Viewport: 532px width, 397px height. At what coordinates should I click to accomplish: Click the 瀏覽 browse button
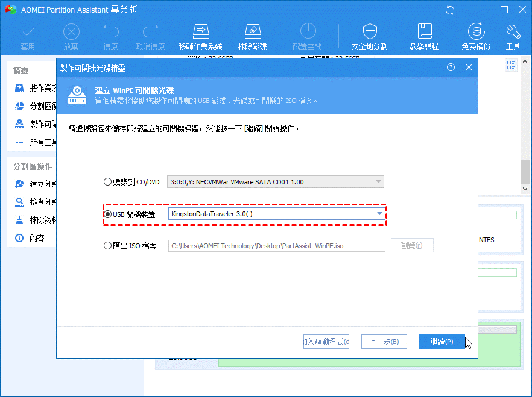pyautogui.click(x=412, y=245)
